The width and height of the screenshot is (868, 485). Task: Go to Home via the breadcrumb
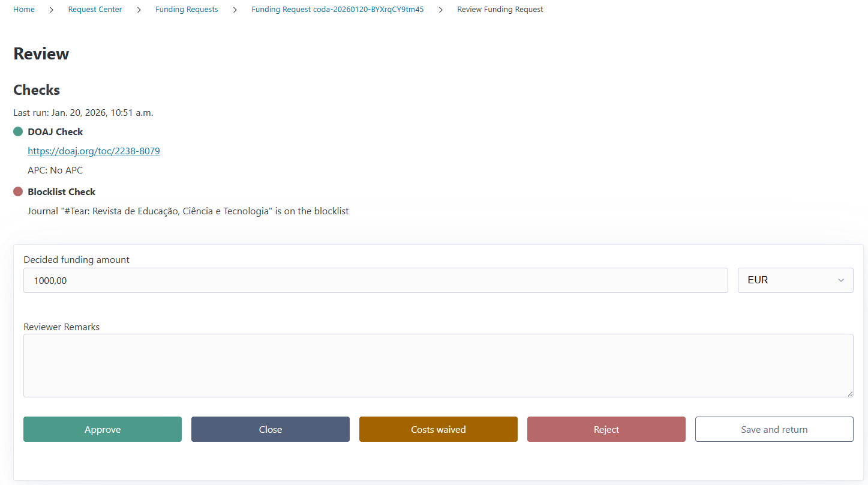coord(24,10)
